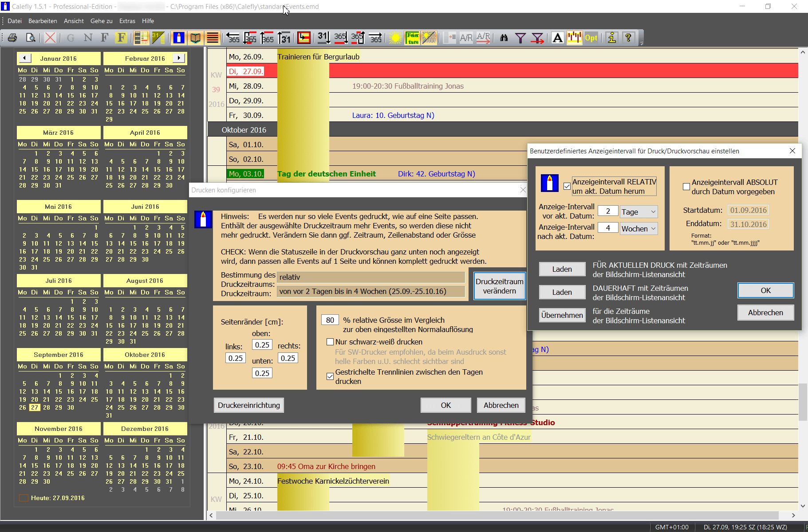Image resolution: width=808 pixels, height=532 pixels.
Task: Click the Übernehmen button
Action: click(x=562, y=315)
